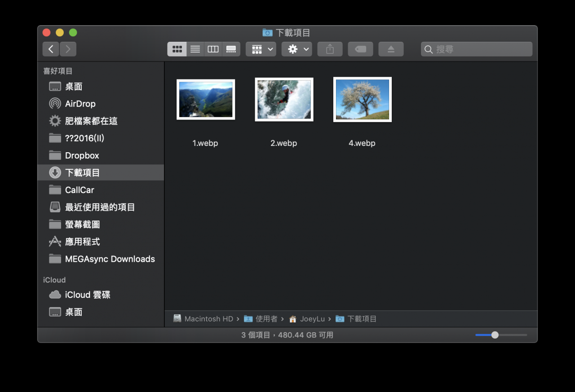
Task: Open AirDrop from the sidebar
Action: pyautogui.click(x=80, y=104)
